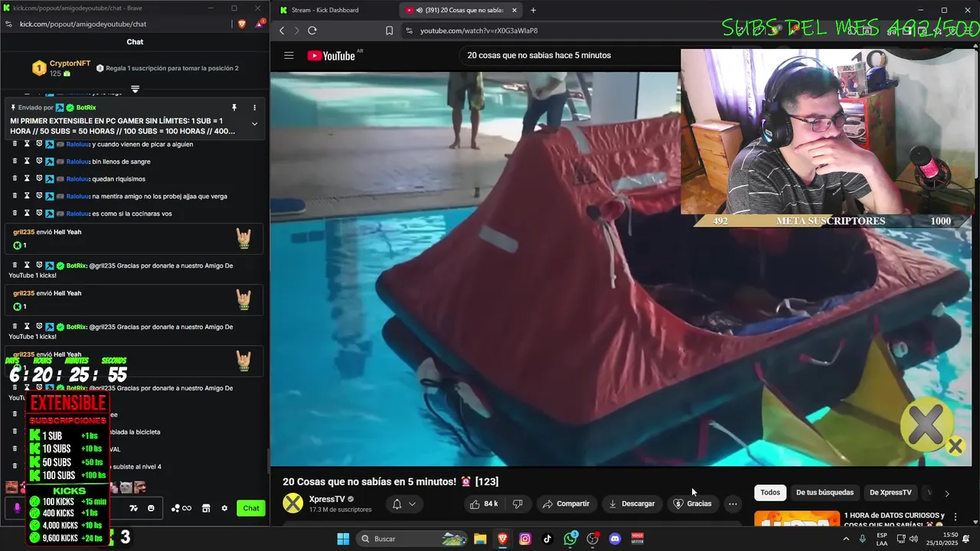Screen dimensions: 980x551
Task: Send Super Thanks via Gracias
Action: coord(692,504)
